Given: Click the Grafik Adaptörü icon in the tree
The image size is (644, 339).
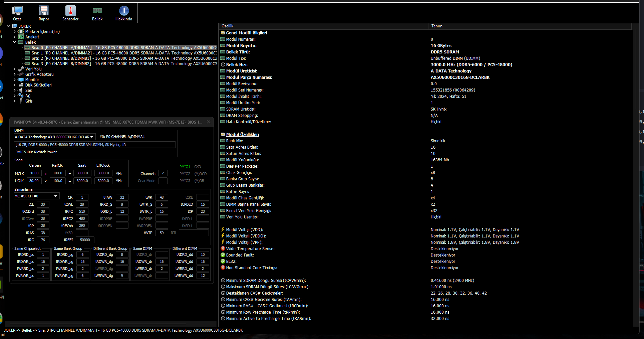Looking at the screenshot, I should point(21,74).
